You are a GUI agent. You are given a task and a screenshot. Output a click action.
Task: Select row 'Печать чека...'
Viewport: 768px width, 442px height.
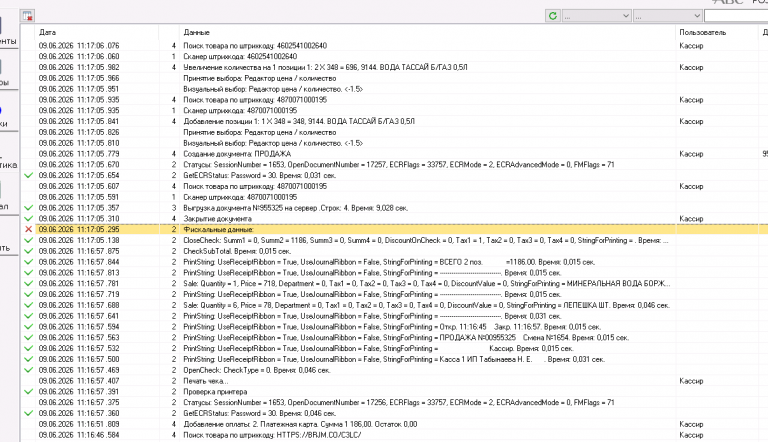tap(206, 381)
